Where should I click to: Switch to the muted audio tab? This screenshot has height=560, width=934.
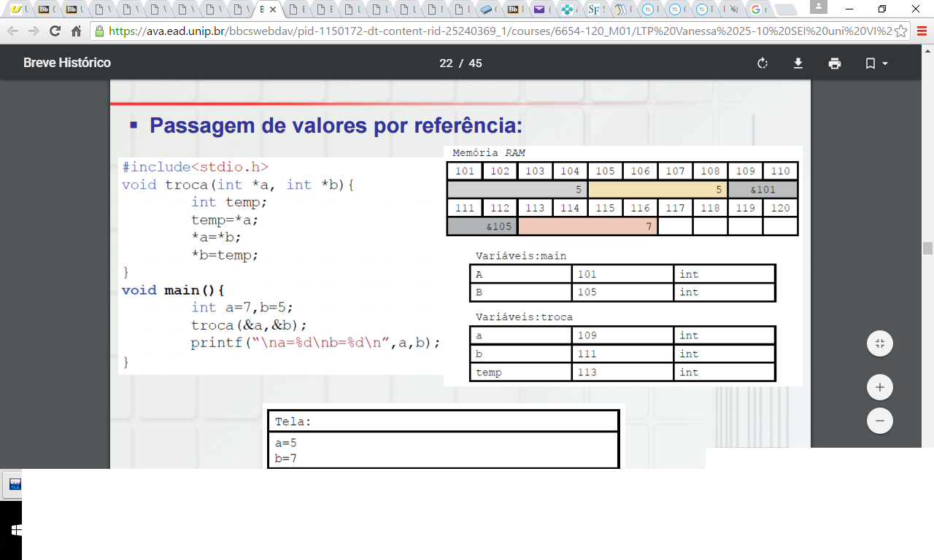point(730,9)
